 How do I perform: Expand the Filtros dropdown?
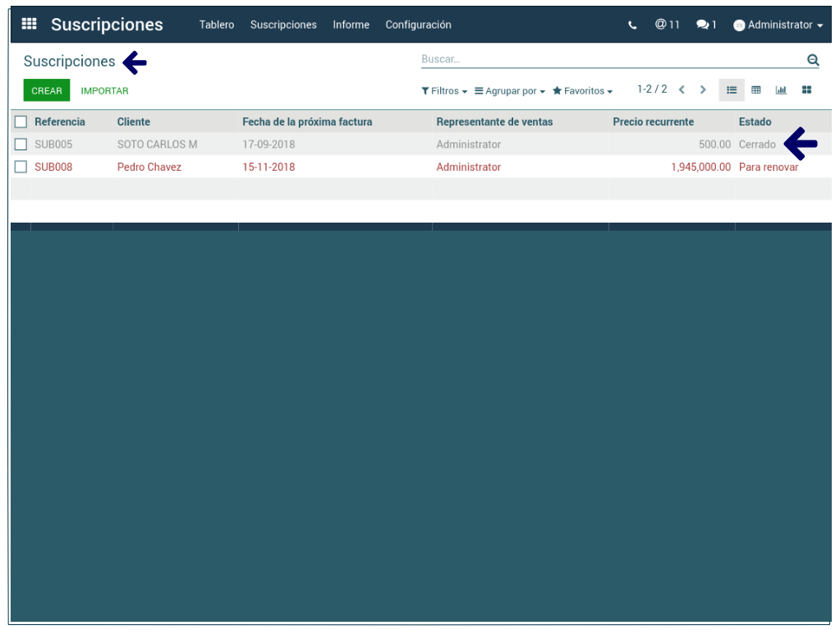[x=444, y=91]
